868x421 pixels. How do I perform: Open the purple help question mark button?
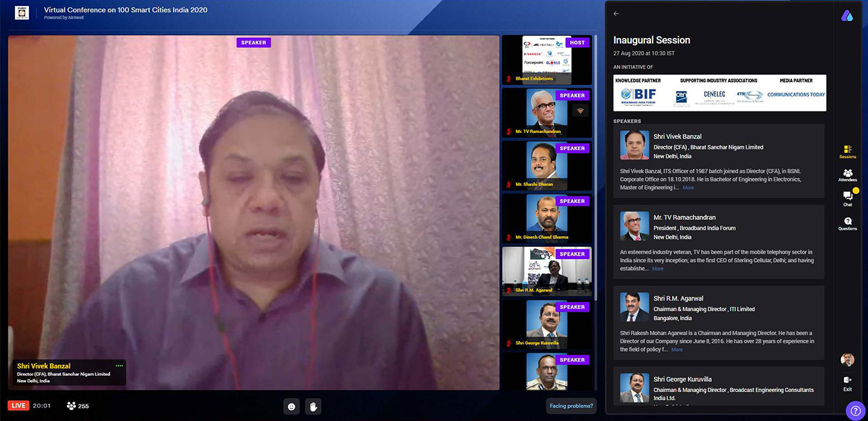pos(855,411)
